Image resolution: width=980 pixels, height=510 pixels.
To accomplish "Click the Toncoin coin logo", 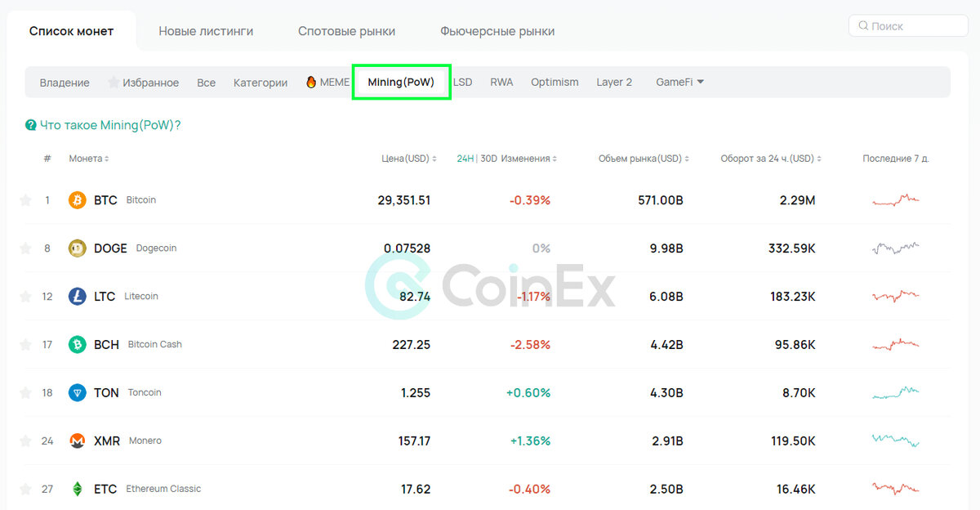I will click(x=78, y=393).
